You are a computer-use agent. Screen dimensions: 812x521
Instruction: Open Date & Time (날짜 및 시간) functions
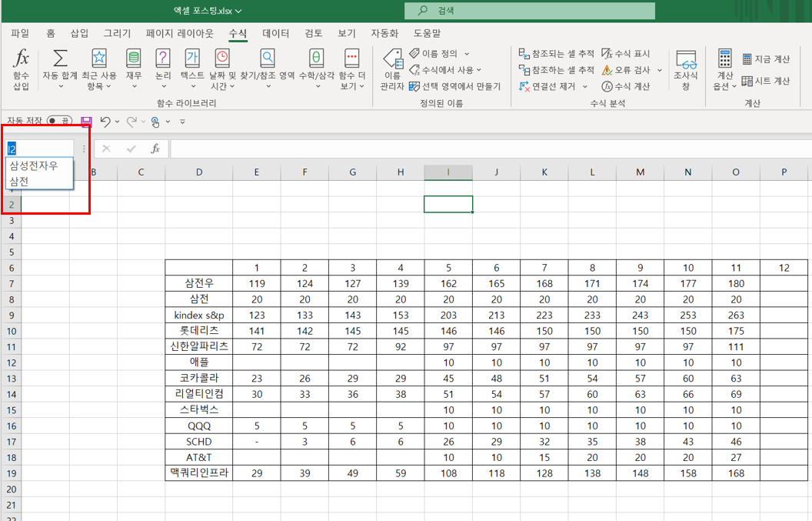point(222,69)
